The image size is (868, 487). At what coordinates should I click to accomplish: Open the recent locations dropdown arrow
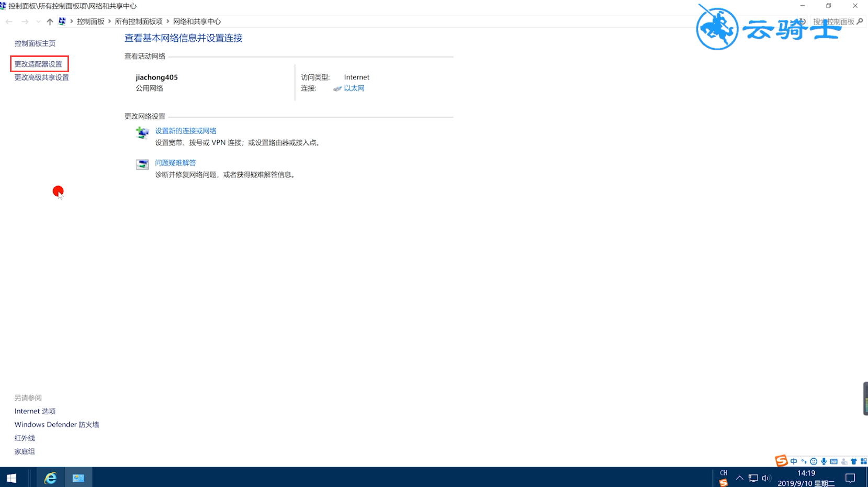(38, 21)
